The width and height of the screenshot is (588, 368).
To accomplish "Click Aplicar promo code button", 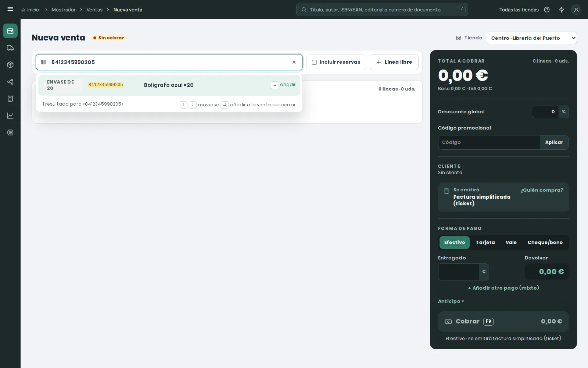I will click(554, 142).
